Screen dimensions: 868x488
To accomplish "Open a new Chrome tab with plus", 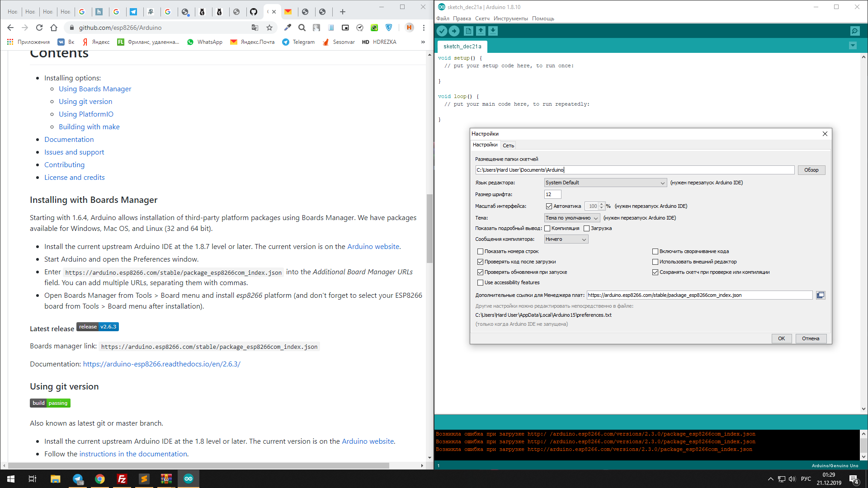I will pos(343,12).
